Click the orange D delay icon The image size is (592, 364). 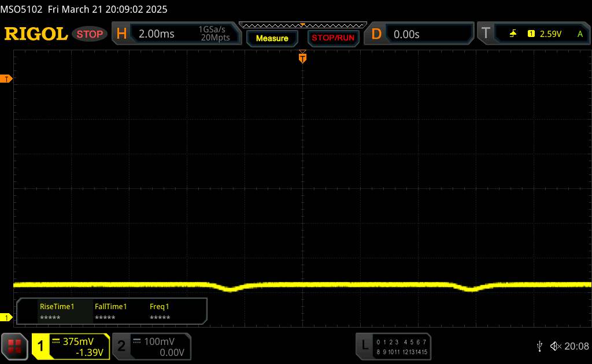point(376,34)
